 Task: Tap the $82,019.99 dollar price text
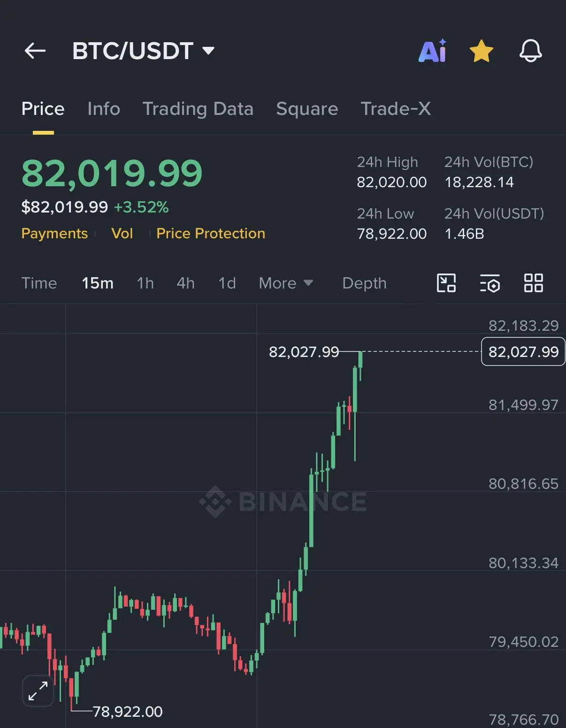65,207
